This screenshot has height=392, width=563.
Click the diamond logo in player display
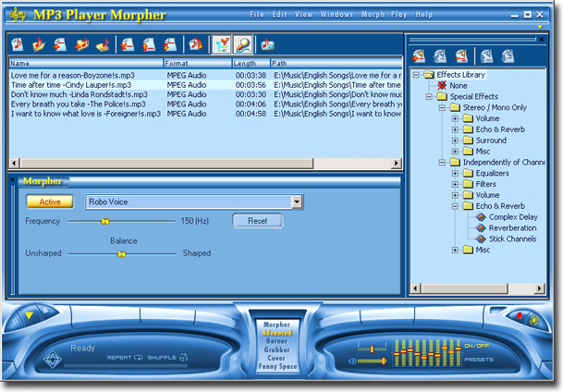(53, 359)
